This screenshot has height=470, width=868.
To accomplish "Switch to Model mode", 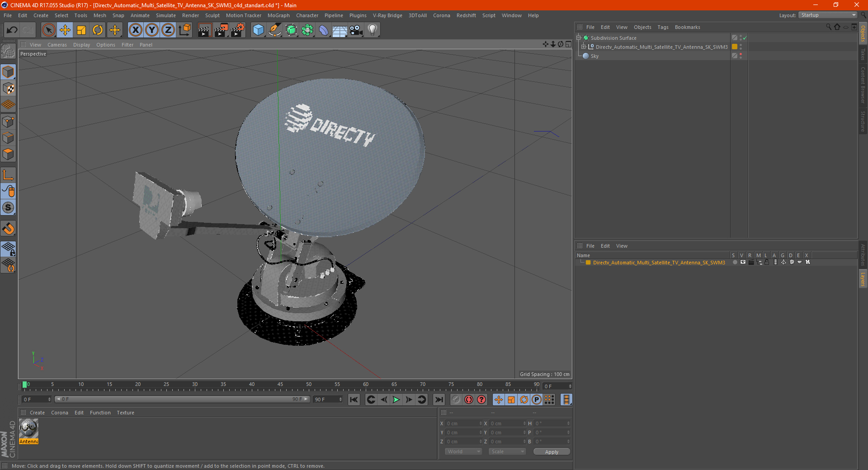I will pyautogui.click(x=8, y=72).
